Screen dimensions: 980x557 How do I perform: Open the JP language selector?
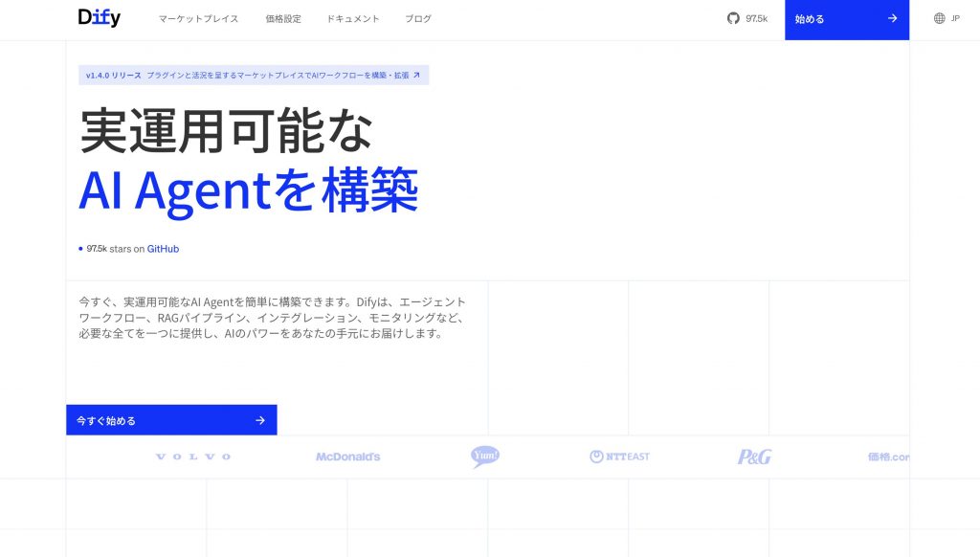[947, 19]
